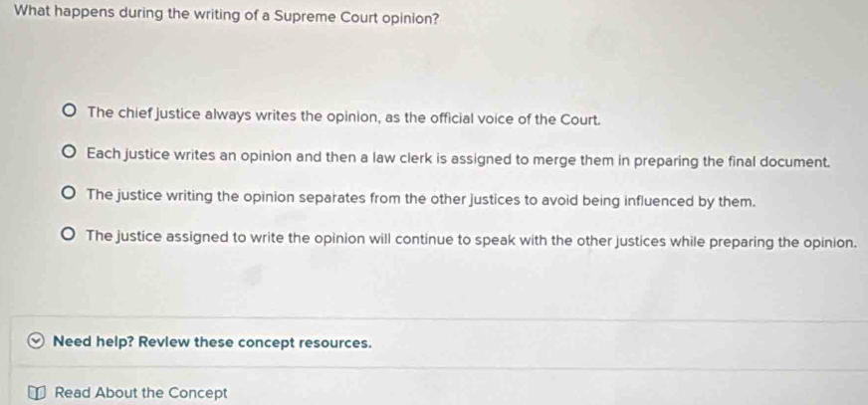868x405 pixels.
Task: Click the Supreme Court opinion question text
Action: tap(228, 17)
